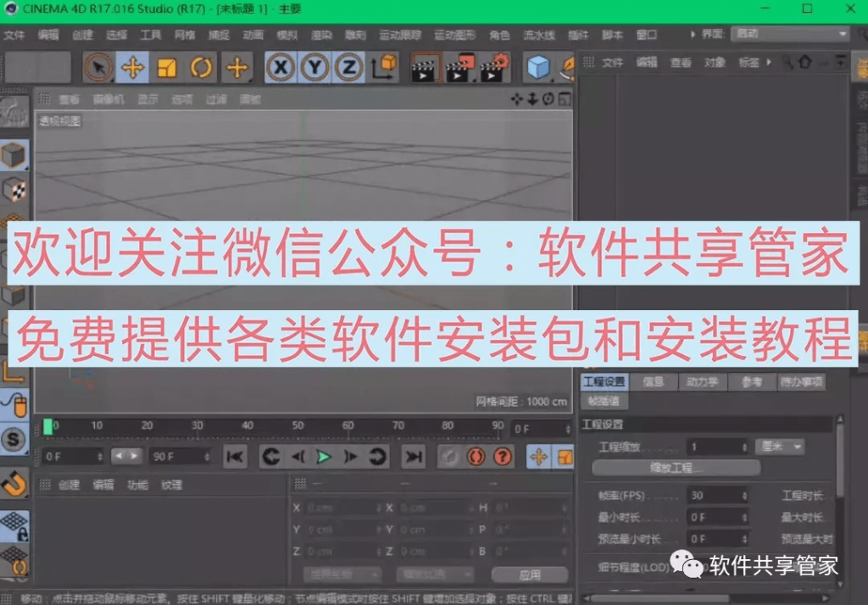Screen dimensions: 868x605
Task: Add a blue cube primitive
Action: click(x=537, y=68)
